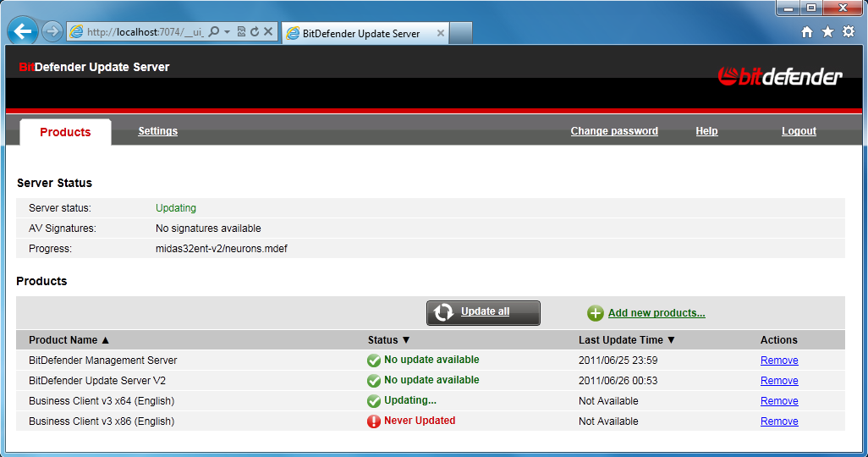Screen dimensions: 868x457
Task: Sort by Last Update Time column header
Action: 627,340
